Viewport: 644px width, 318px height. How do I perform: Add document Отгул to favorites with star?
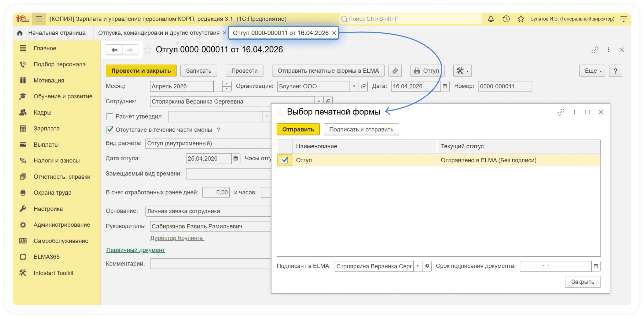(x=148, y=50)
